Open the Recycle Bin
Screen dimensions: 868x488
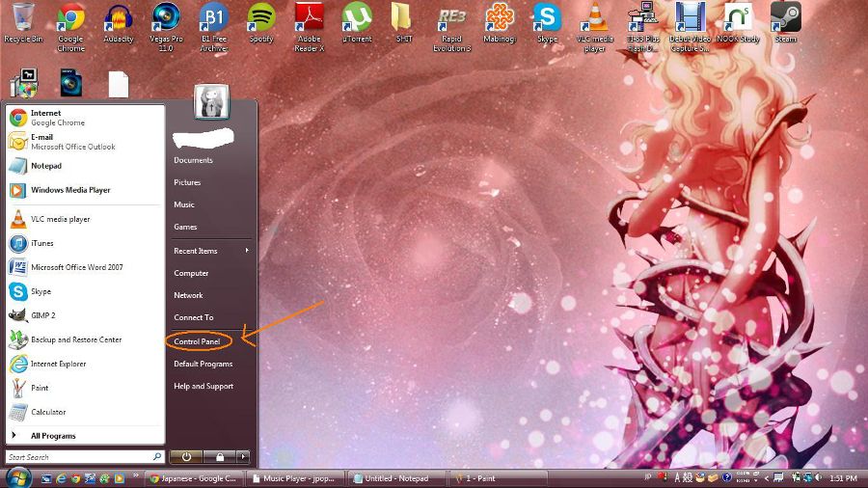22,19
